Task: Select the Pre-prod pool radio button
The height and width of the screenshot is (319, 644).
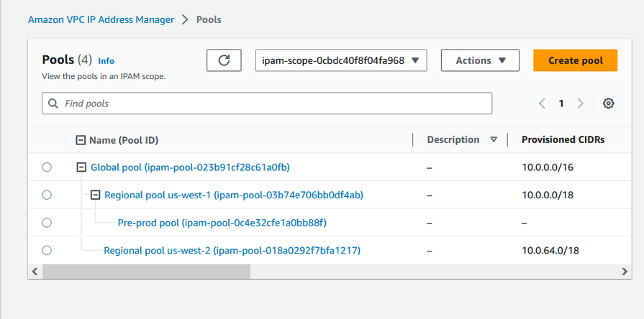Action: (47, 223)
